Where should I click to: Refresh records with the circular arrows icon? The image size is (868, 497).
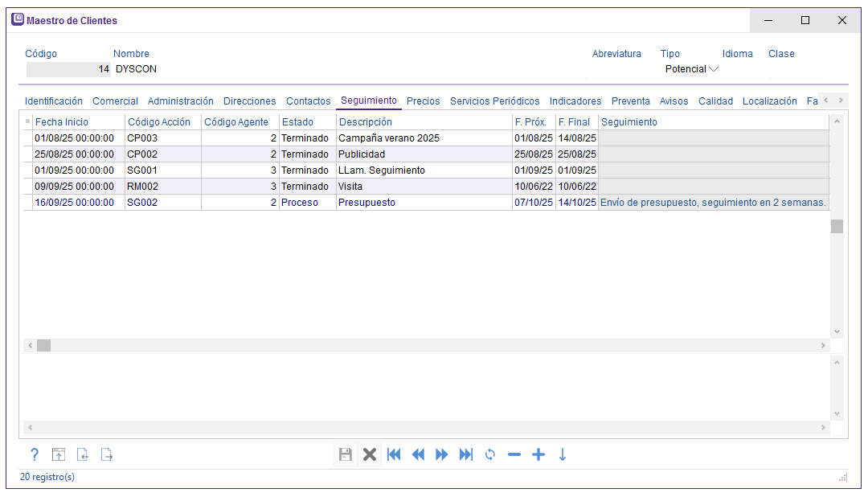(x=490, y=454)
